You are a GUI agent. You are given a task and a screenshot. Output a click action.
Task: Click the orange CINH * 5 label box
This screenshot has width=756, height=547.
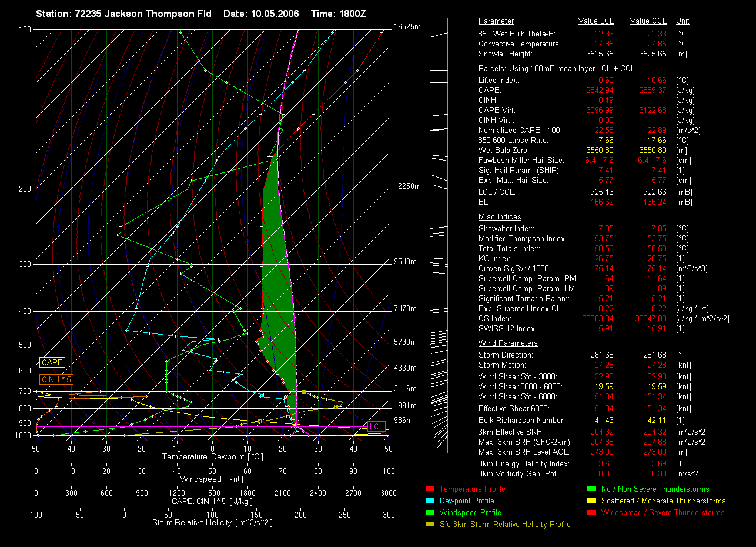click(56, 380)
